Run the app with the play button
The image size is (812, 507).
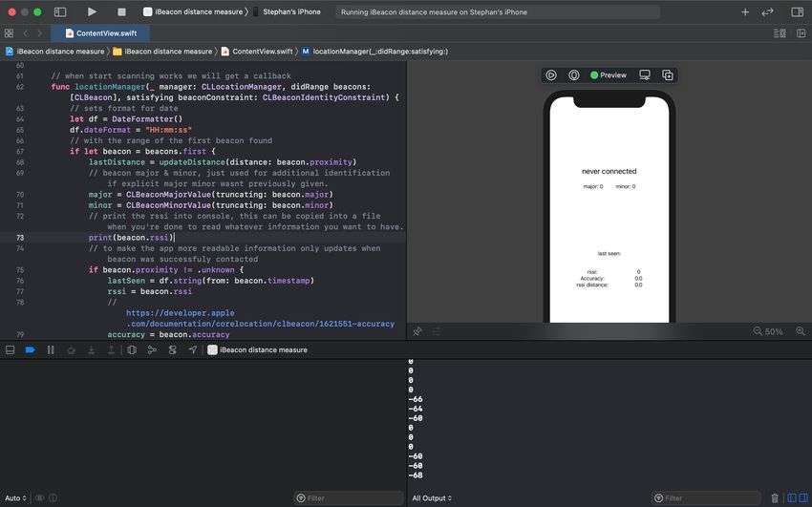tap(92, 11)
